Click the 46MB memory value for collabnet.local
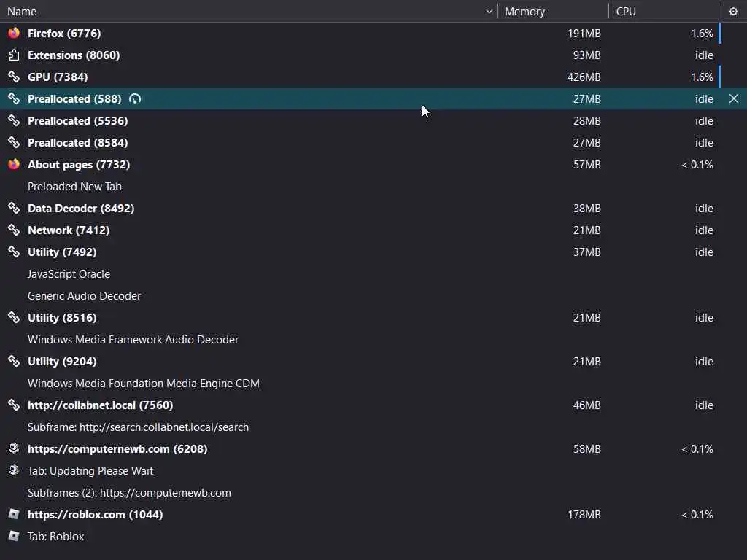Screen dimensions: 747x560 click(587, 405)
